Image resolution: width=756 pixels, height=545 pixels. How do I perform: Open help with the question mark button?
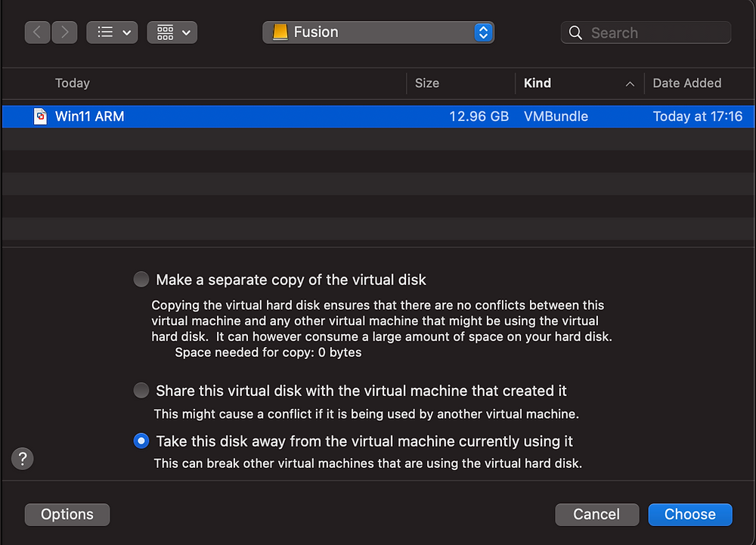23,458
